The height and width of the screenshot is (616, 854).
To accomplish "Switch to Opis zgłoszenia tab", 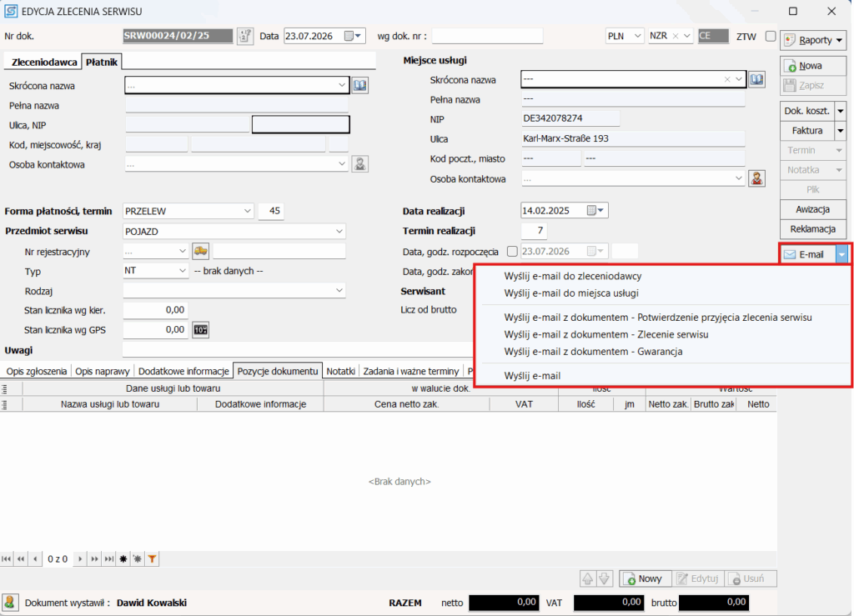I will point(37,371).
